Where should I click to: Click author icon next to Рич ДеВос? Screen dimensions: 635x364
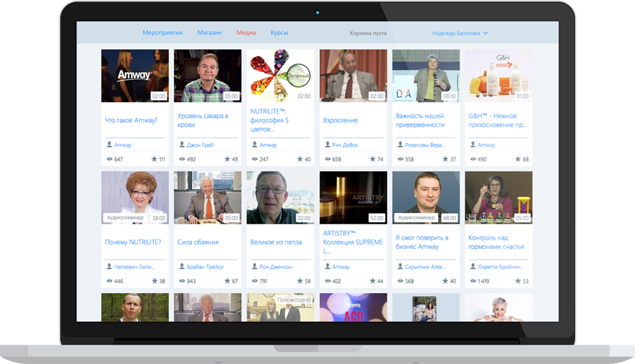point(327,144)
